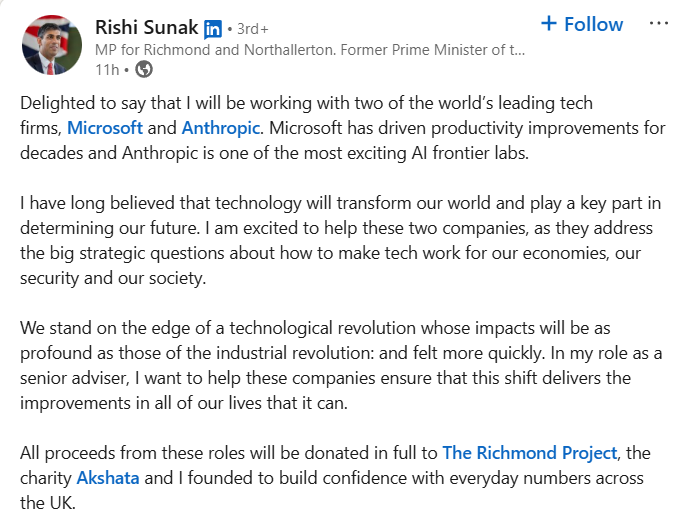The height and width of the screenshot is (518, 690).
Task: Open the three-dot post options menu
Action: pos(658,23)
